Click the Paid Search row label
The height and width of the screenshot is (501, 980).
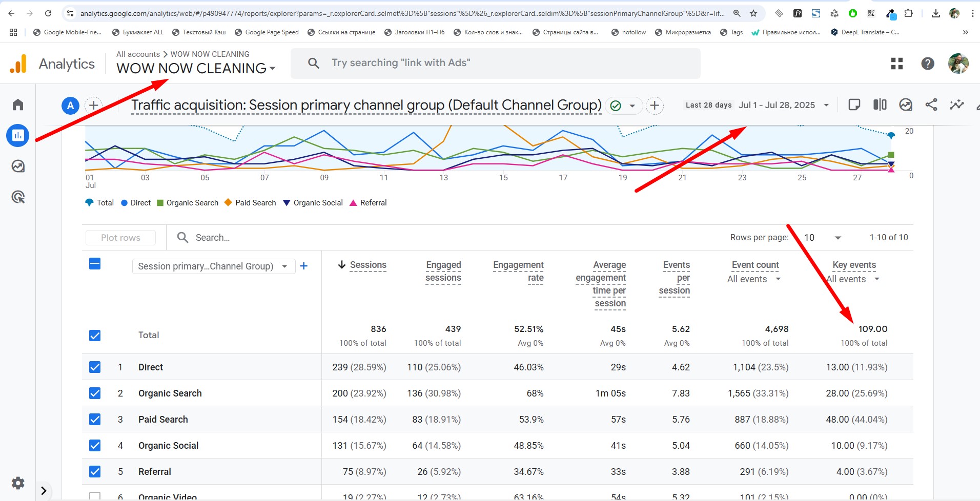163,420
